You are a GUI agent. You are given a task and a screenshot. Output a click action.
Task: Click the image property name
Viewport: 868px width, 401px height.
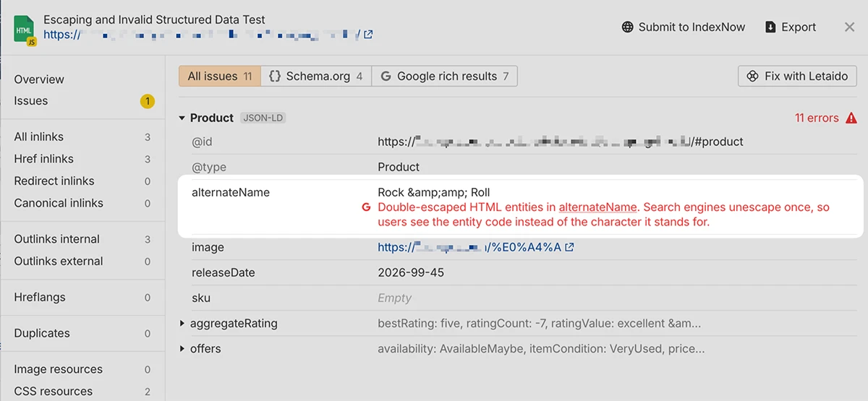pyautogui.click(x=208, y=247)
